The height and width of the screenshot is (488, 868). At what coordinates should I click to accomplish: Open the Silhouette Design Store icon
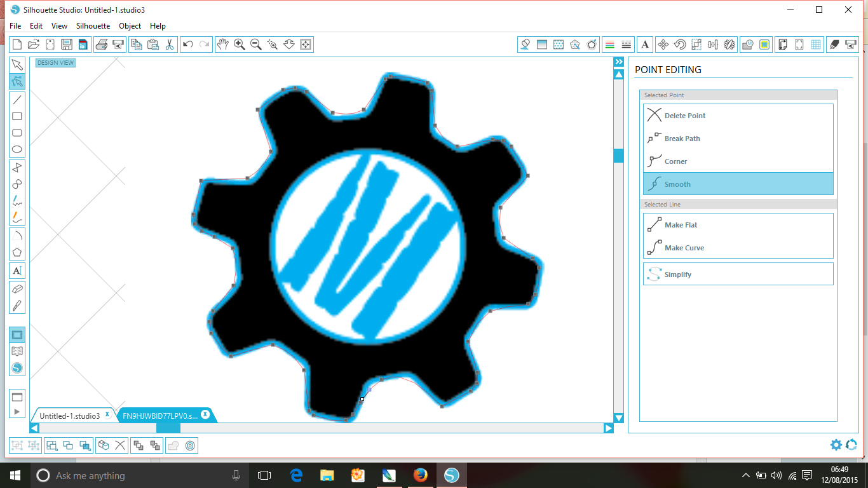[x=17, y=368]
